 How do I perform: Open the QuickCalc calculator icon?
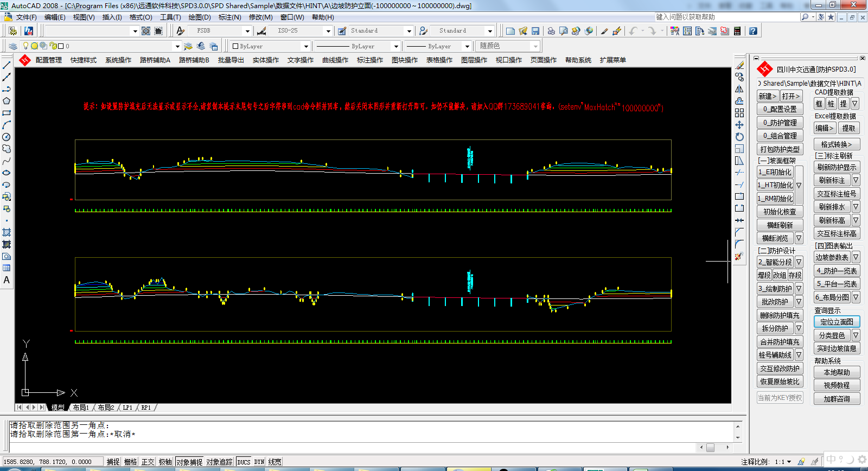(x=737, y=31)
